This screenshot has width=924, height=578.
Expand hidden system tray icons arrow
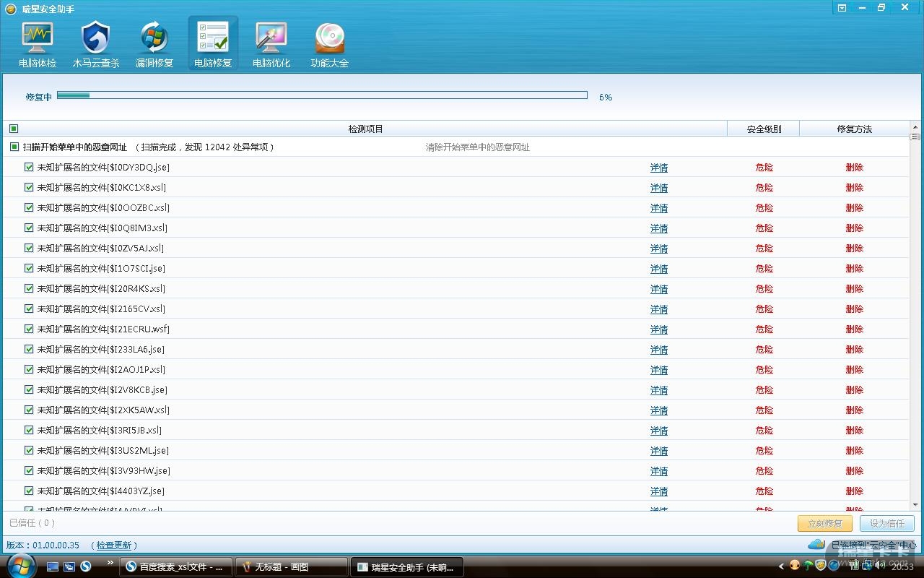[781, 566]
